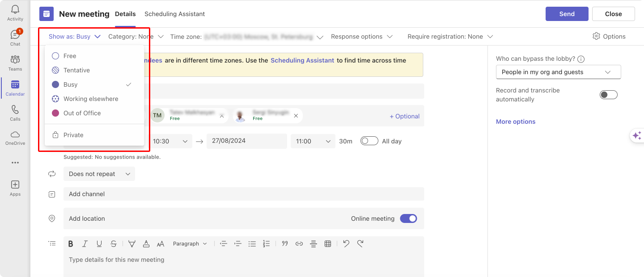The image size is (644, 277).
Task: Follow Scheduling Assistant link in banner
Action: tap(302, 60)
